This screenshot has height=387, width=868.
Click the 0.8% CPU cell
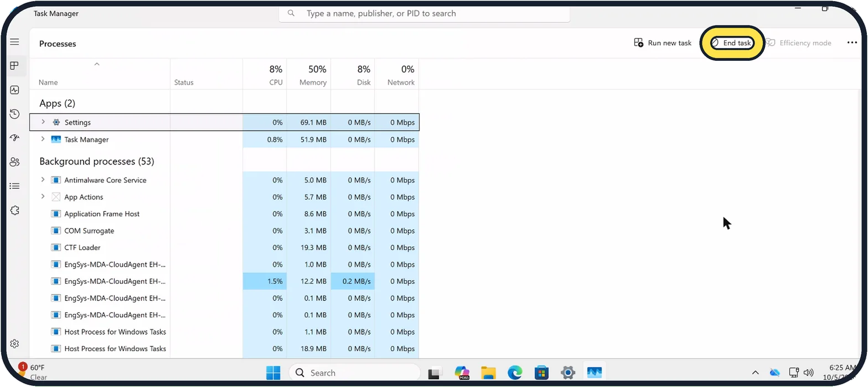click(265, 139)
